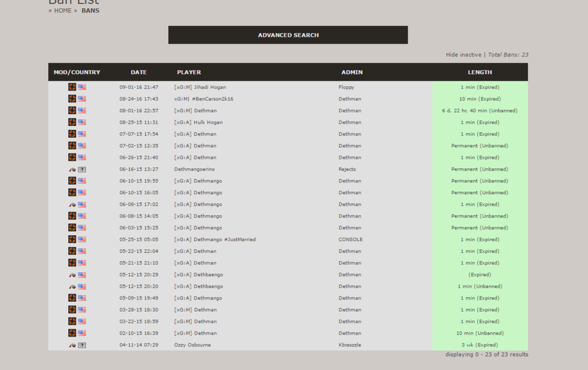Select the player [xG:A] Dethmango #JustMarried
The image size is (588, 370).
(x=215, y=239)
